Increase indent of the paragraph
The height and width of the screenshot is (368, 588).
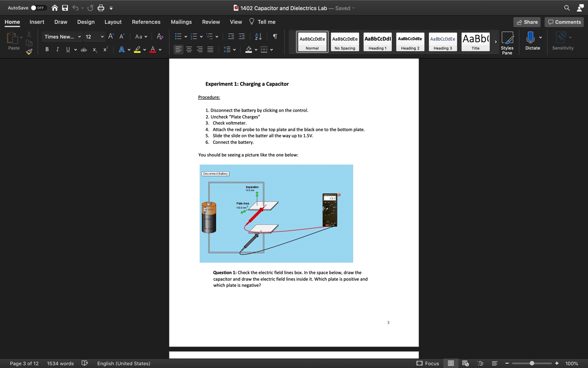click(x=242, y=37)
